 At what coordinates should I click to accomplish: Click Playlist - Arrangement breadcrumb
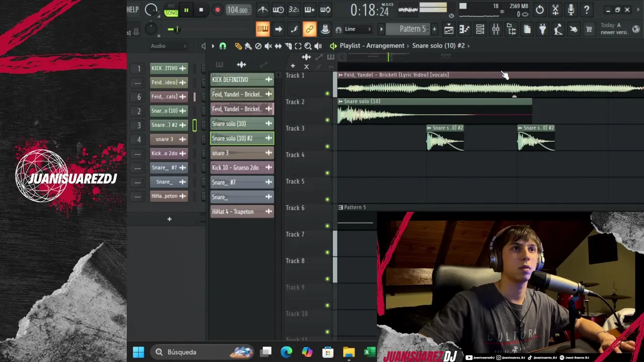pyautogui.click(x=372, y=46)
